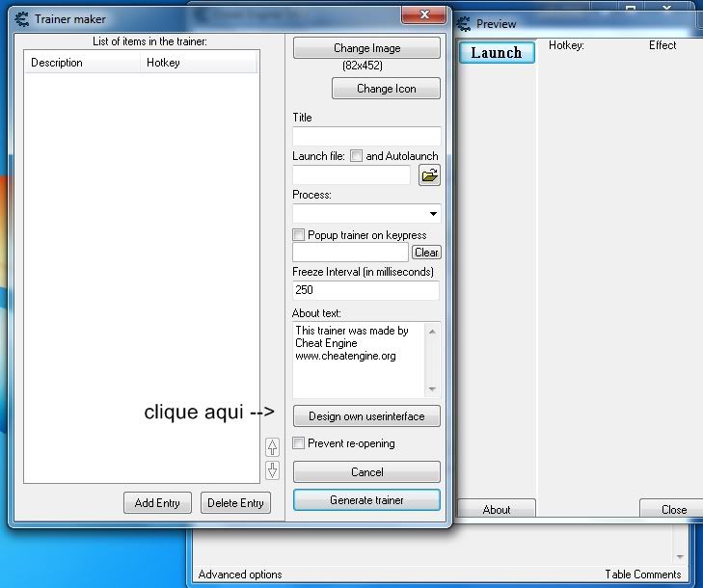The width and height of the screenshot is (703, 588).
Task: Click the Trainer maker title bar icon
Action: (x=22, y=18)
